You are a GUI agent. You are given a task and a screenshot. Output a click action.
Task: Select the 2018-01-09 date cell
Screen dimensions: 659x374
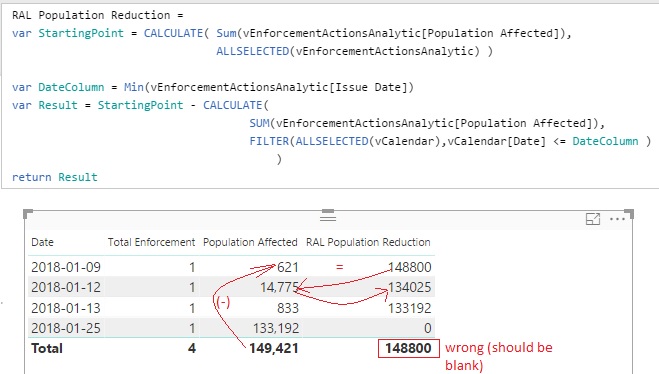tap(66, 267)
